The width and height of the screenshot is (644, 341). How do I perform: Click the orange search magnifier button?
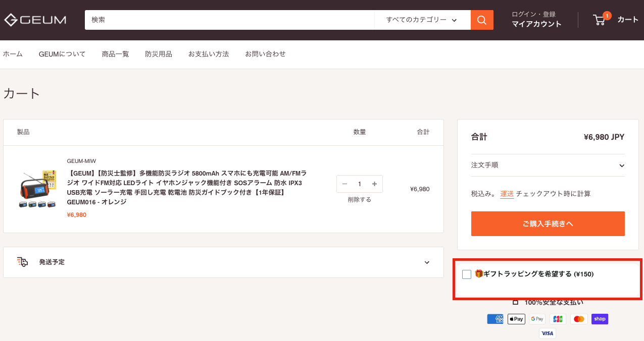tap(482, 20)
